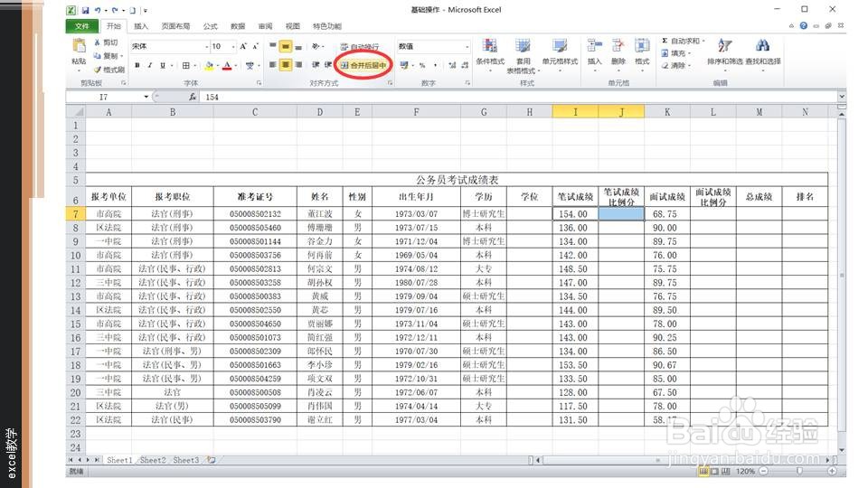Toggle center horizontal alignment
Screen dimensions: 868x488
click(286, 65)
